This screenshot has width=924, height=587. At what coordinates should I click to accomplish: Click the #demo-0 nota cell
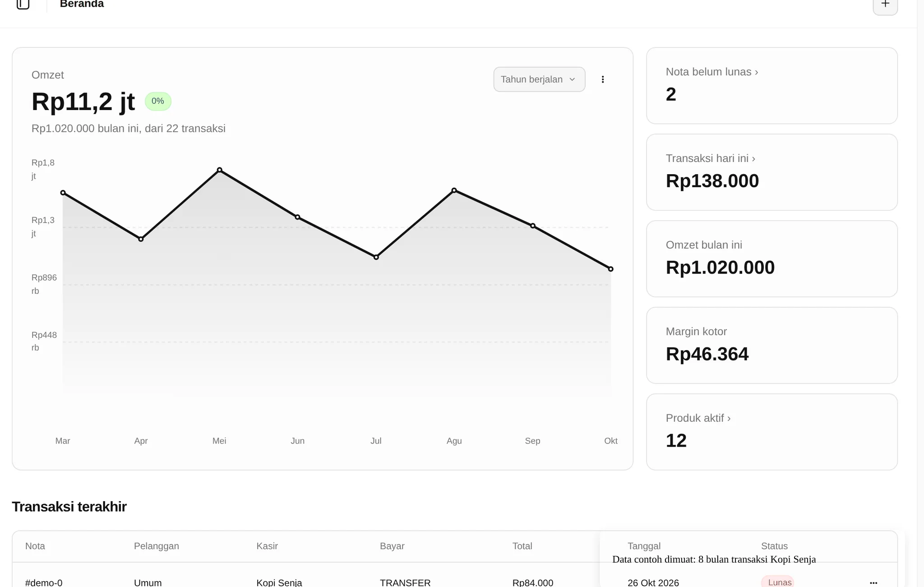(44, 582)
